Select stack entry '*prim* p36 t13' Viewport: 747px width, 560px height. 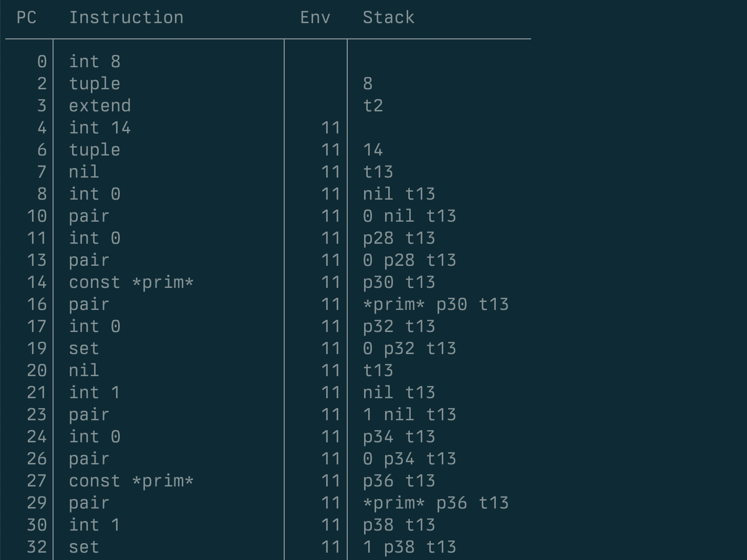click(436, 503)
